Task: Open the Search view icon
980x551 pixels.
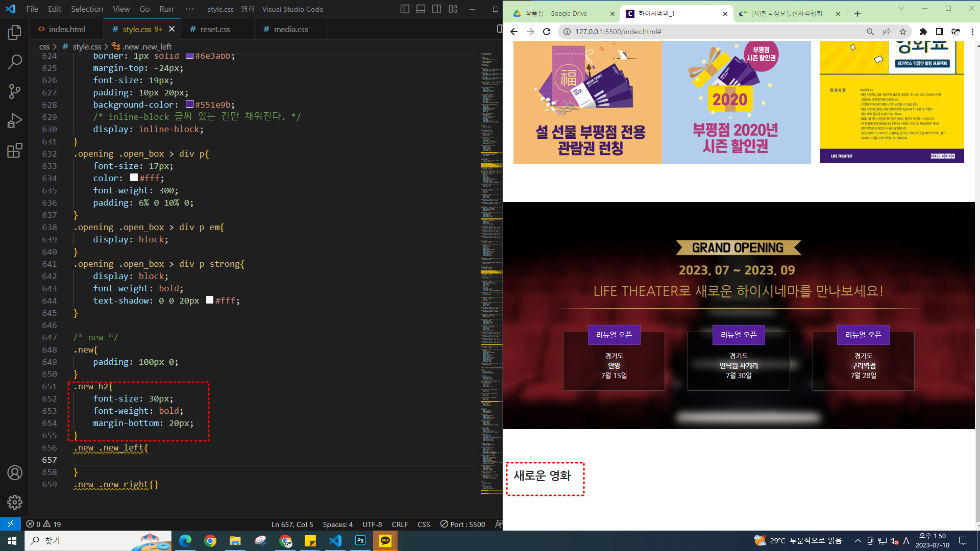Action: tap(15, 62)
